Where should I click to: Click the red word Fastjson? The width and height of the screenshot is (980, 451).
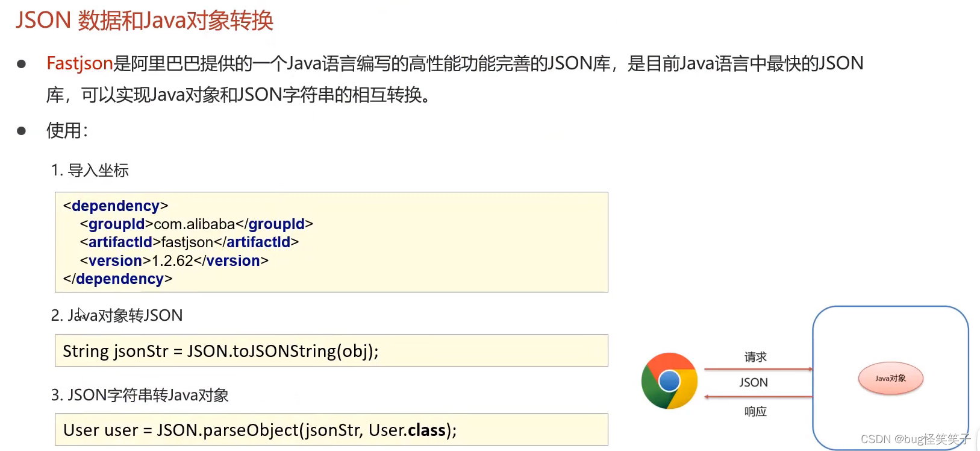(x=80, y=63)
